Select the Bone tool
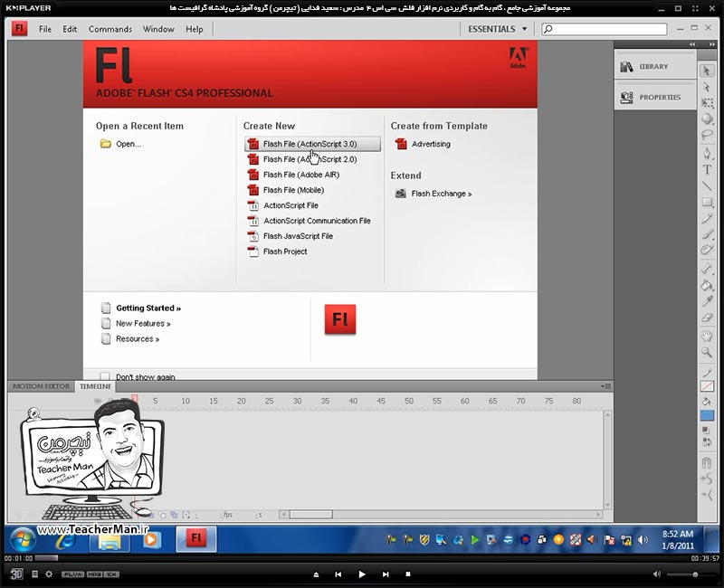 click(x=707, y=269)
